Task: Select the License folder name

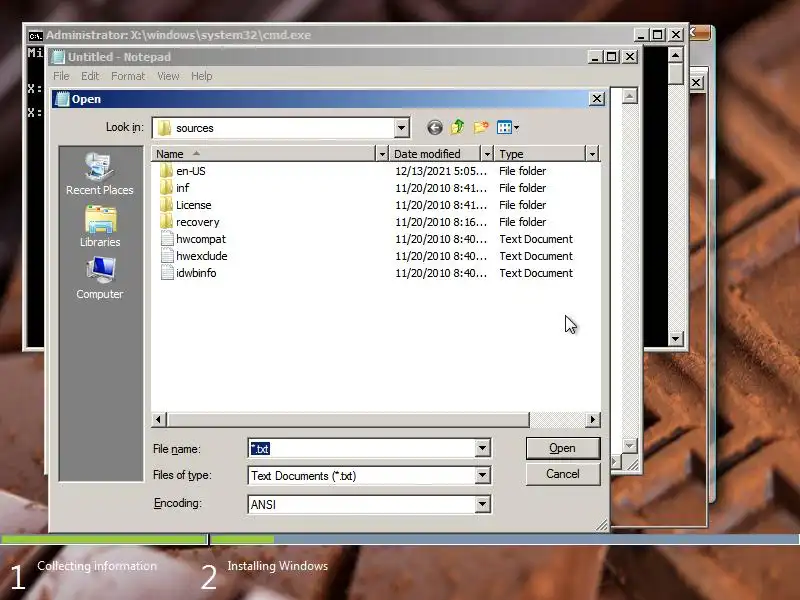Action: 193,205
